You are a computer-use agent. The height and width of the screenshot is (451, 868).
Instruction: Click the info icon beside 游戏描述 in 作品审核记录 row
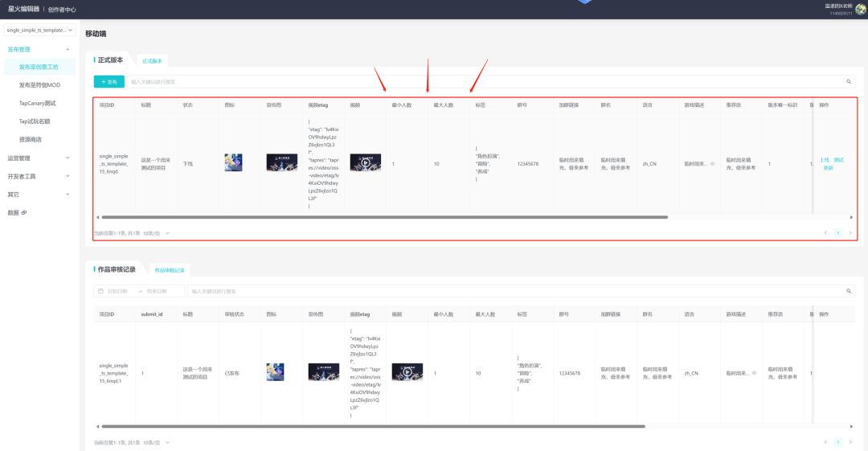(x=755, y=374)
